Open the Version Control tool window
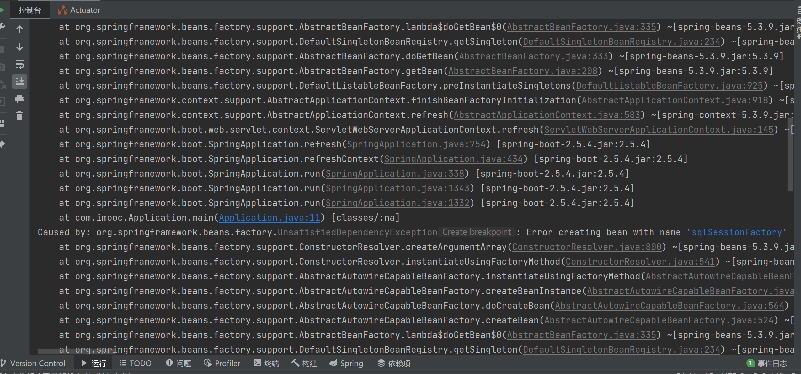 pyautogui.click(x=34, y=363)
